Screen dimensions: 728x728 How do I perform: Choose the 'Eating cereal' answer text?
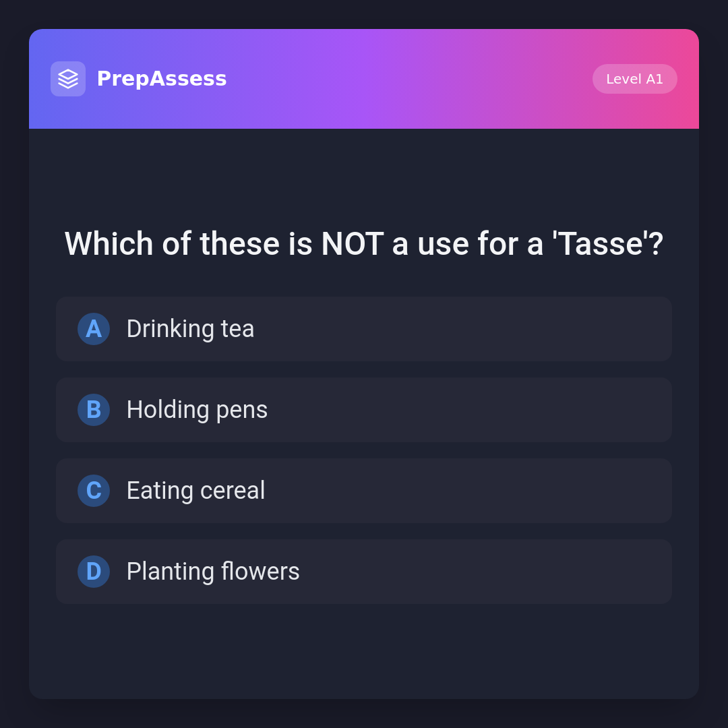point(195,491)
